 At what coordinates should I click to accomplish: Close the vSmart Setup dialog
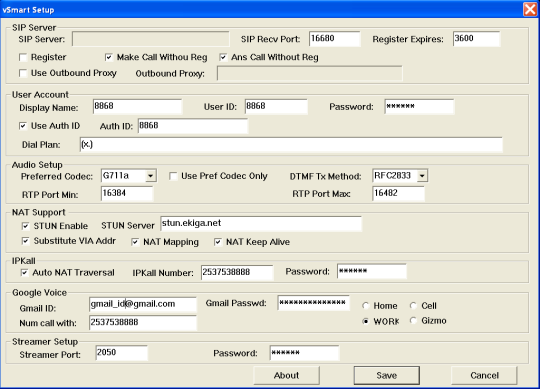pyautogui.click(x=530, y=9)
